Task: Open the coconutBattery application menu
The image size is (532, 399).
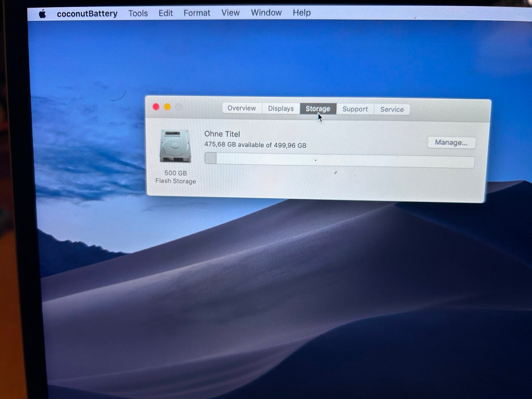Action: tap(87, 14)
